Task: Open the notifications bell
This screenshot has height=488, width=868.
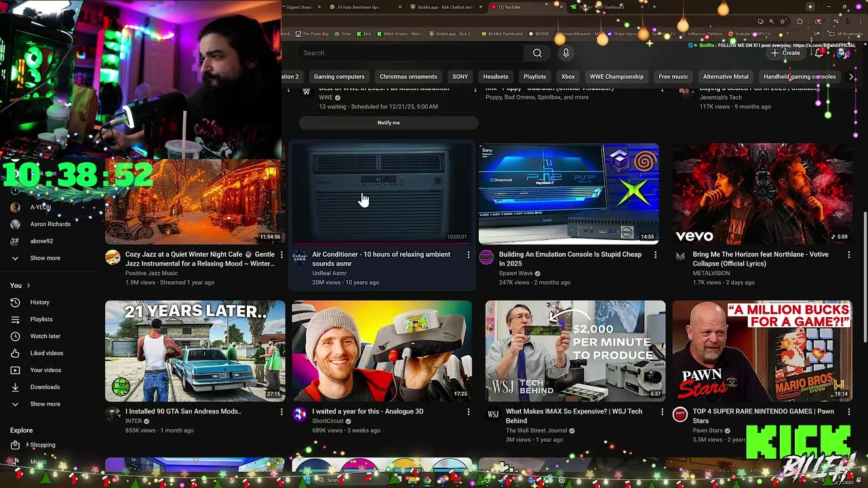Action: point(819,53)
